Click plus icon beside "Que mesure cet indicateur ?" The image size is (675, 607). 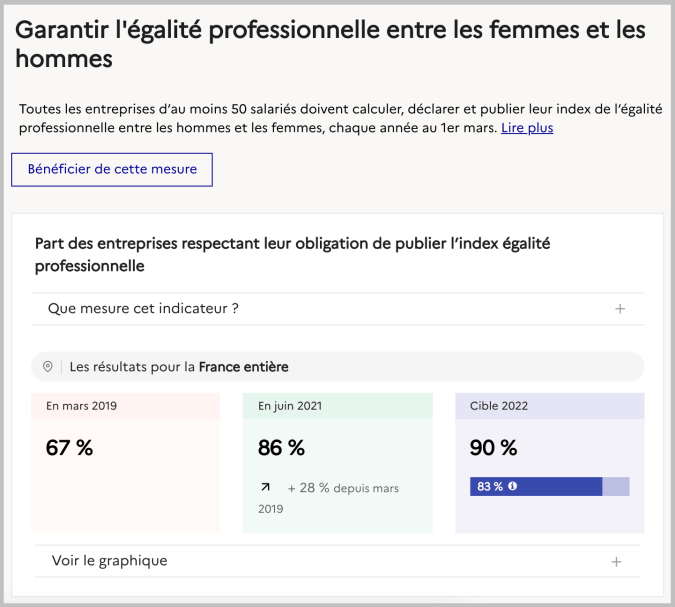(x=620, y=309)
